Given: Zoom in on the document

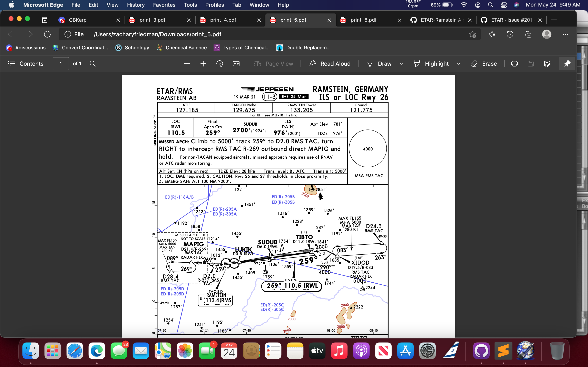Looking at the screenshot, I should [x=203, y=64].
